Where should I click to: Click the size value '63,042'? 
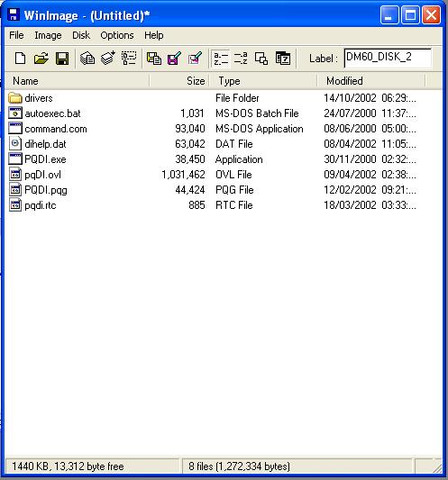point(190,144)
